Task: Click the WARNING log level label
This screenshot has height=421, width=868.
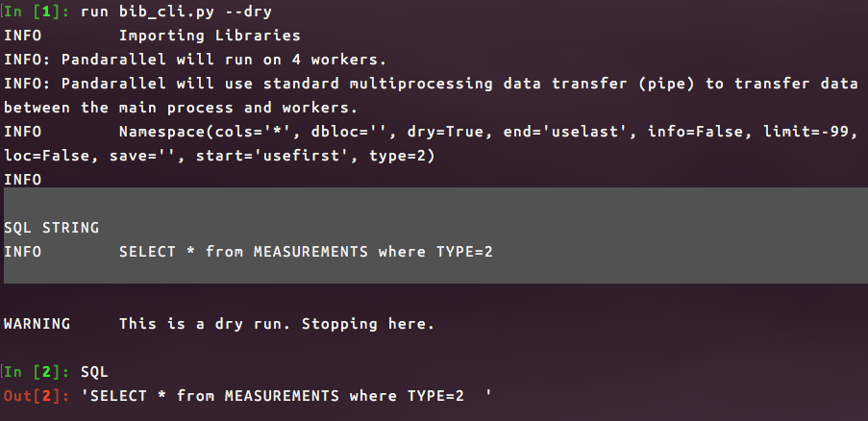Action: click(37, 324)
